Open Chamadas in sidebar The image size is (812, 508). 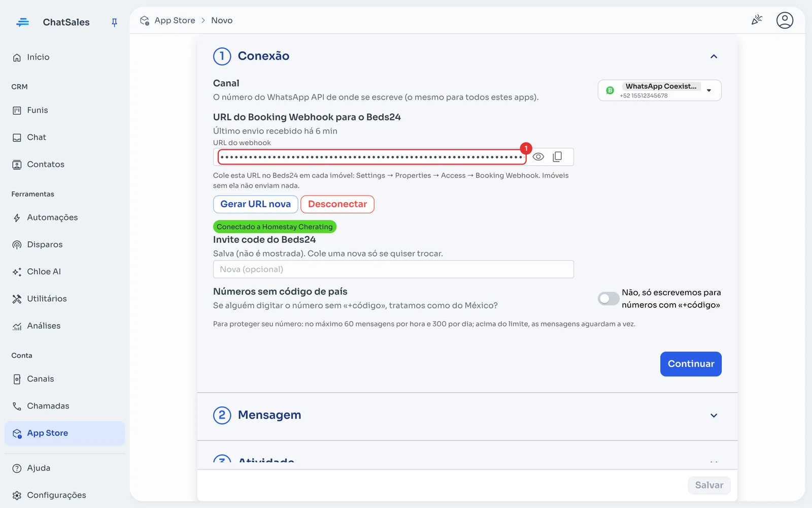[65, 406]
